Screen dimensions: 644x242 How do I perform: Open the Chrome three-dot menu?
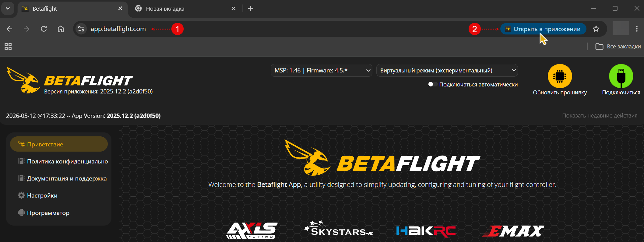point(637,29)
